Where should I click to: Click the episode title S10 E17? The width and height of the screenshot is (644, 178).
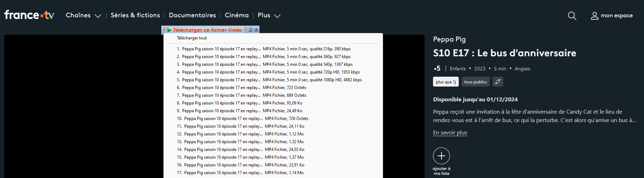tap(504, 53)
